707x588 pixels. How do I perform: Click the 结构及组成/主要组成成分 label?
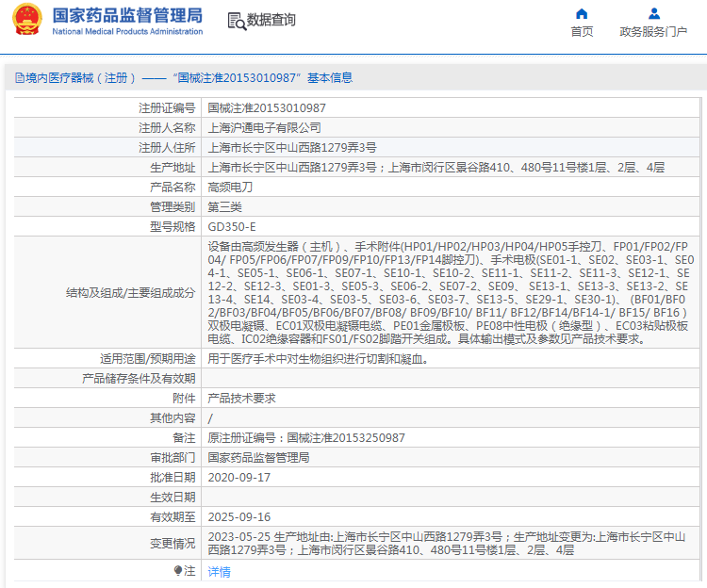click(130, 293)
